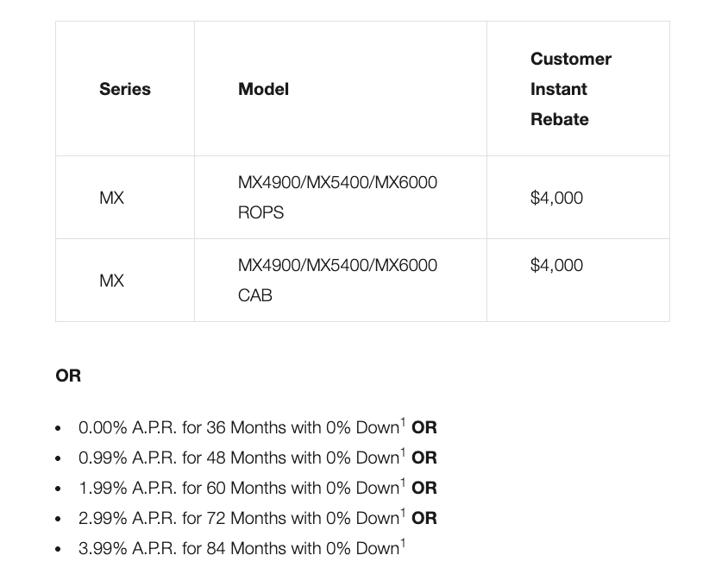This screenshot has width=728, height=587.
Task: Click the MX series cell in the CAB row
Action: pos(111,281)
